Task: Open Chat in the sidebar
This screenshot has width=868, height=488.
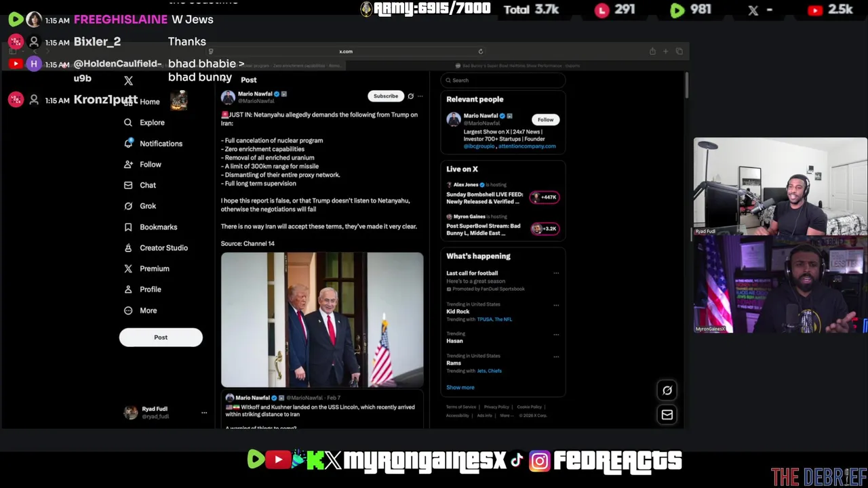Action: (140, 185)
